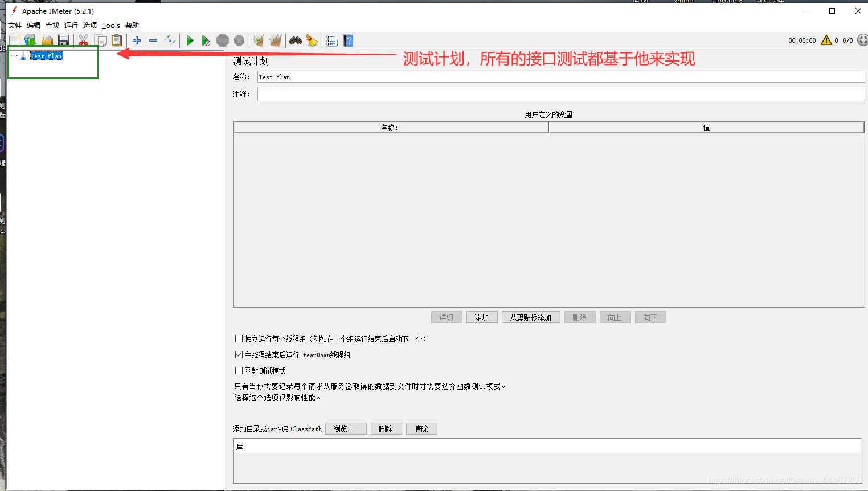Open the Tools menu
The image size is (868, 491).
[x=111, y=26]
